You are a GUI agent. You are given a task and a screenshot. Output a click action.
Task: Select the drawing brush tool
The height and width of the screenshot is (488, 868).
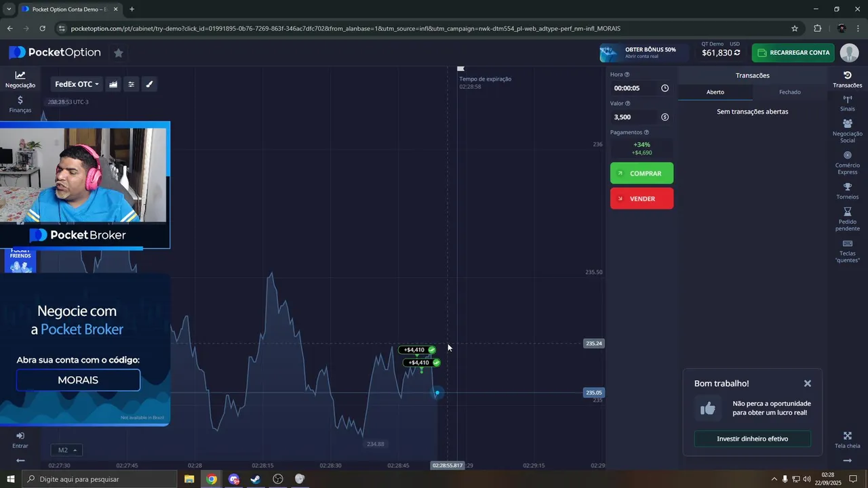150,84
